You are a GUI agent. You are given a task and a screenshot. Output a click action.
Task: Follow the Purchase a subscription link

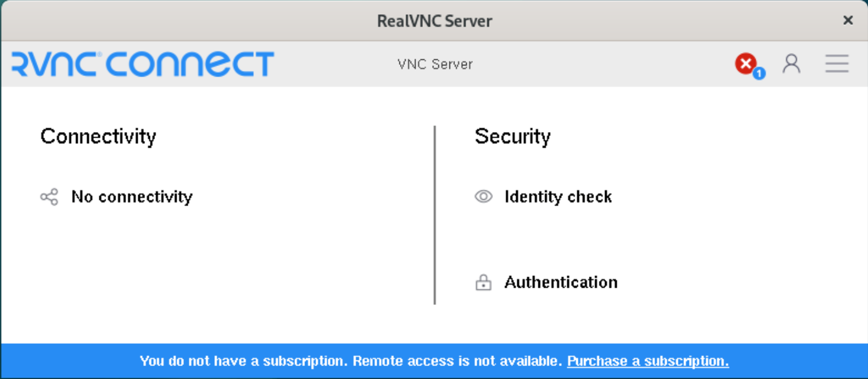point(648,361)
